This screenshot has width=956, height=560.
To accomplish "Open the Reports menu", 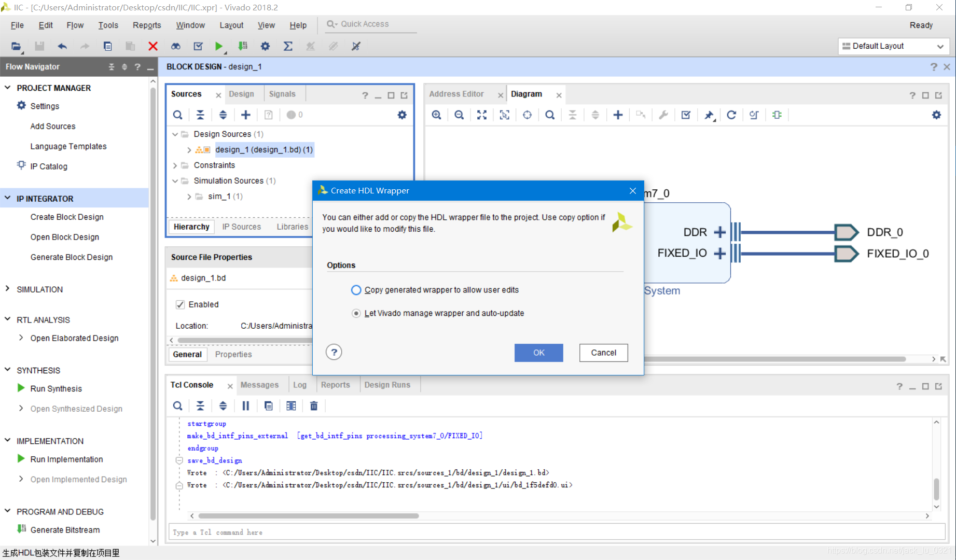I will tap(147, 25).
